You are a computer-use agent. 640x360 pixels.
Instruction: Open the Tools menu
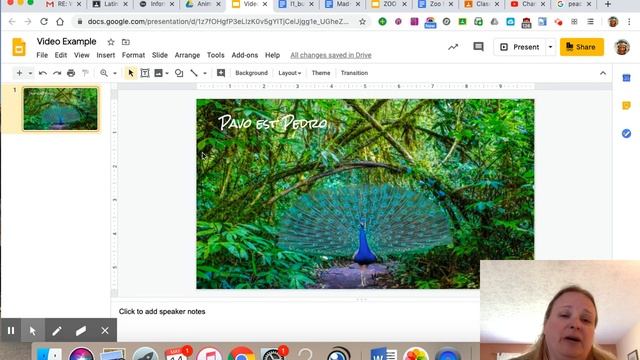pos(216,55)
